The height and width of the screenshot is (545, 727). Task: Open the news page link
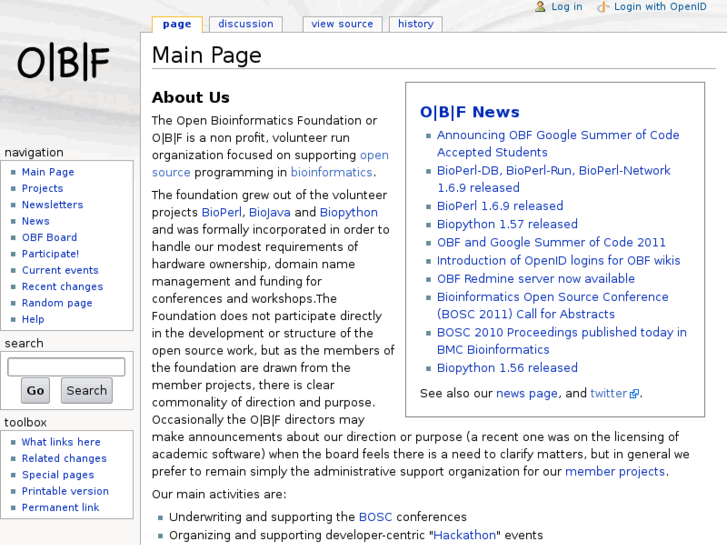[x=527, y=394]
